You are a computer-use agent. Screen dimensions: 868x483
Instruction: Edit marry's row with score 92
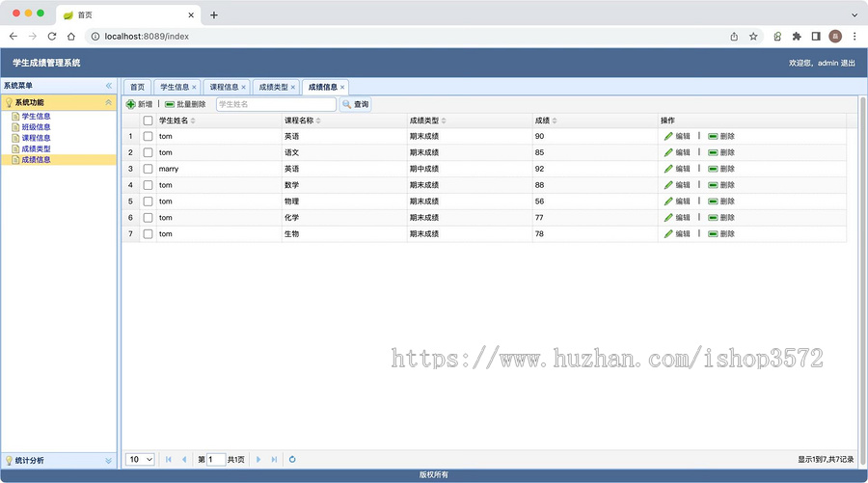tap(677, 169)
